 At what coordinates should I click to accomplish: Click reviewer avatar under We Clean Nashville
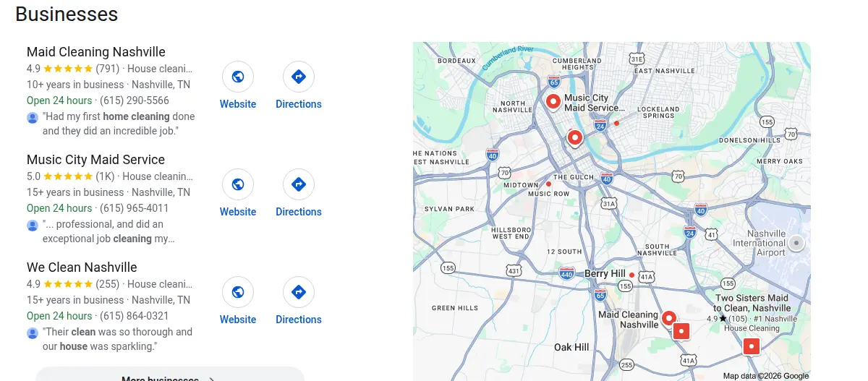pos(33,333)
